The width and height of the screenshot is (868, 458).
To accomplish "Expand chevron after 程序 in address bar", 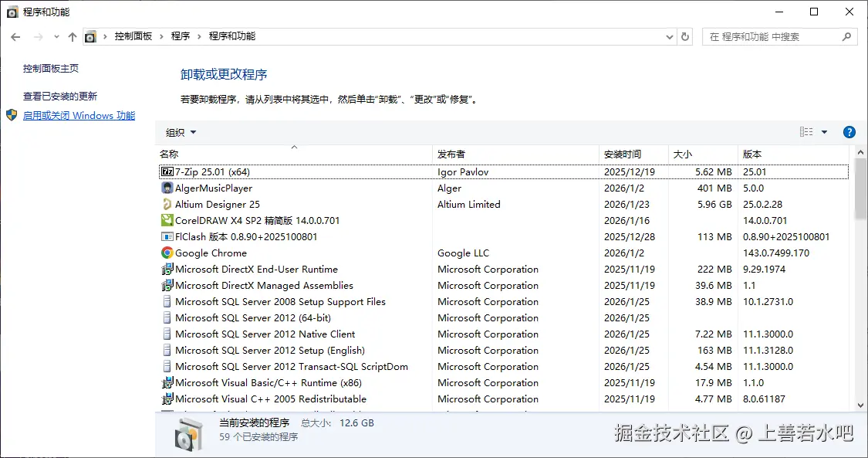I will [x=199, y=36].
